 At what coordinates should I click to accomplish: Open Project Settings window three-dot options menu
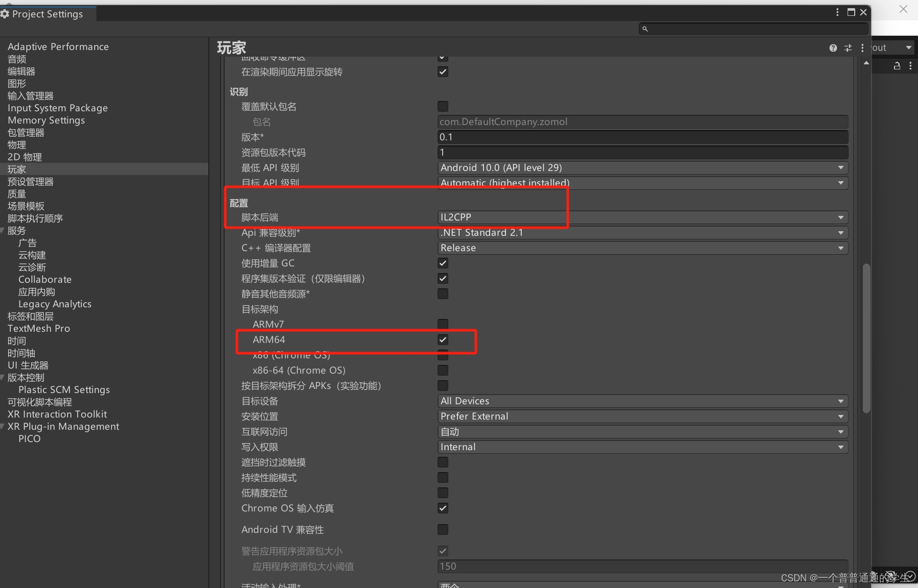837,12
